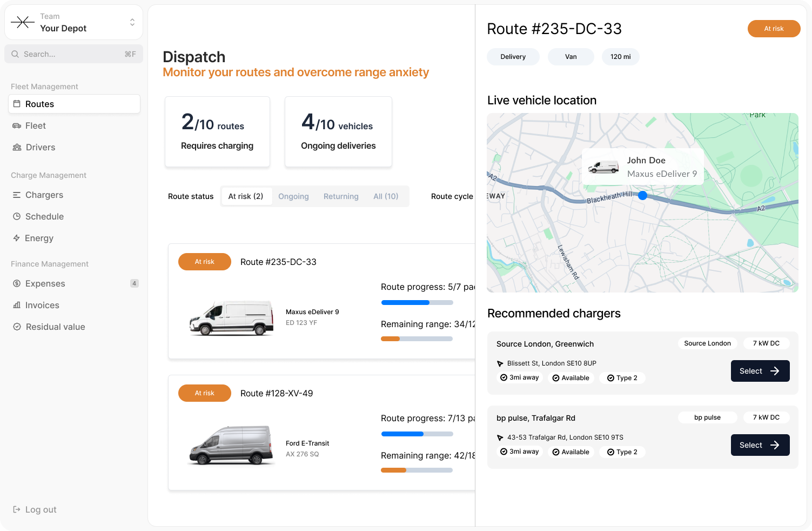This screenshot has width=812, height=531.
Task: Click the Energy lightning bolt icon
Action: (x=17, y=238)
